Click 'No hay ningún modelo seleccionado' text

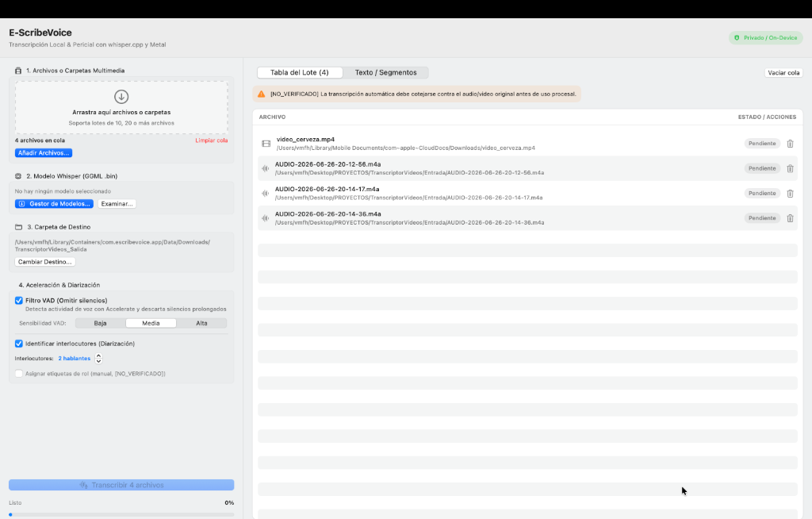pos(63,191)
